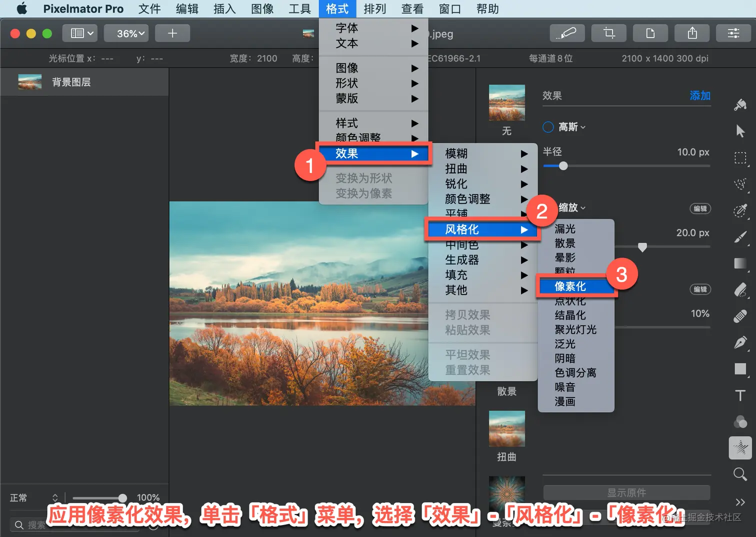Select the 背景图层 layer row
The height and width of the screenshot is (537, 756).
pos(84,82)
